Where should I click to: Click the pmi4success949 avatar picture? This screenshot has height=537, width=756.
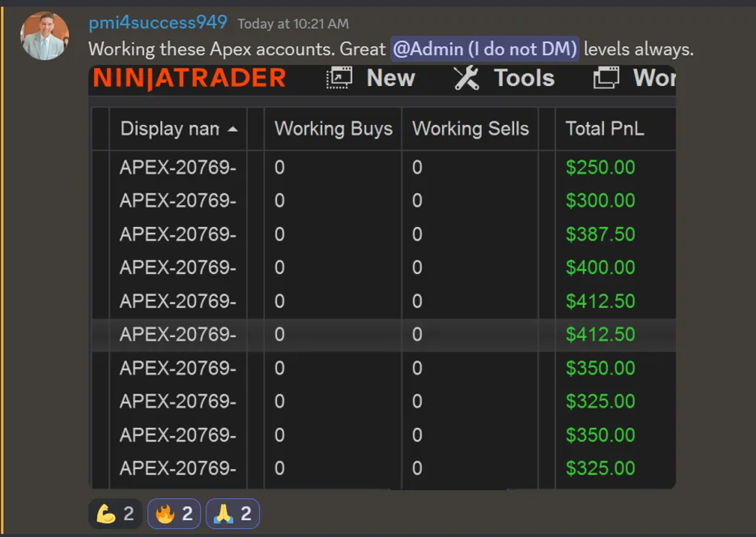pyautogui.click(x=44, y=36)
